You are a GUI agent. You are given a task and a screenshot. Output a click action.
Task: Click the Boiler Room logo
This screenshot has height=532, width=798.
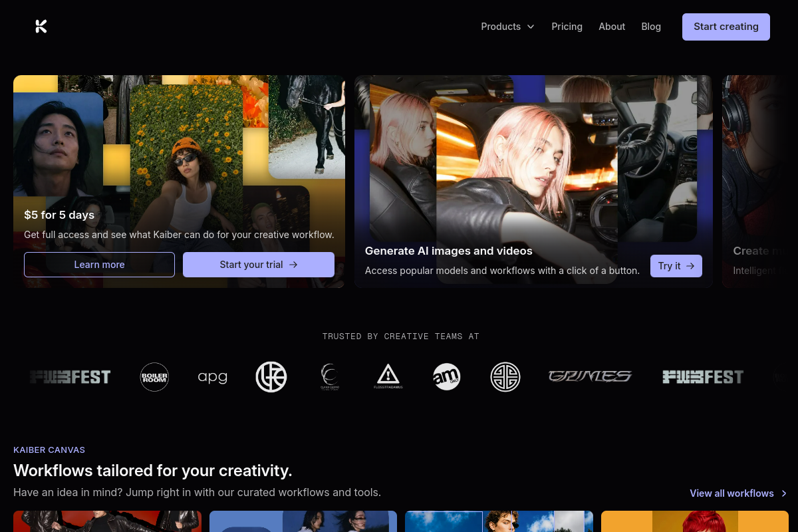tap(154, 377)
